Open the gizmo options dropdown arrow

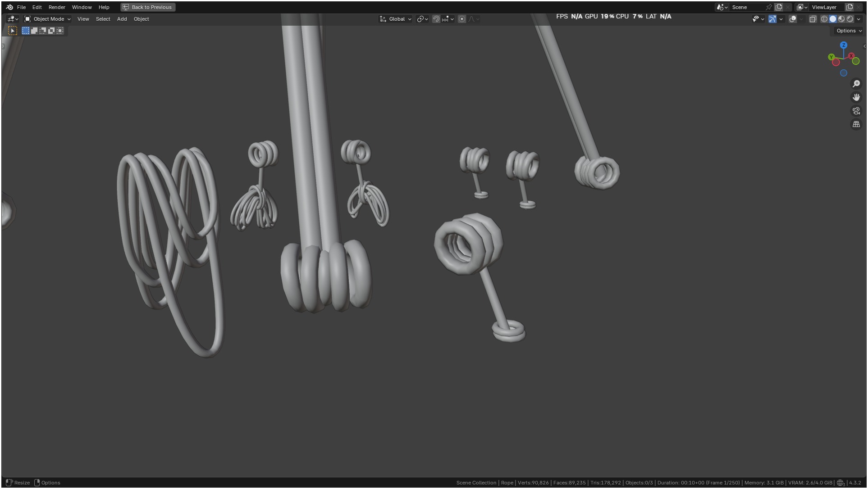(781, 19)
